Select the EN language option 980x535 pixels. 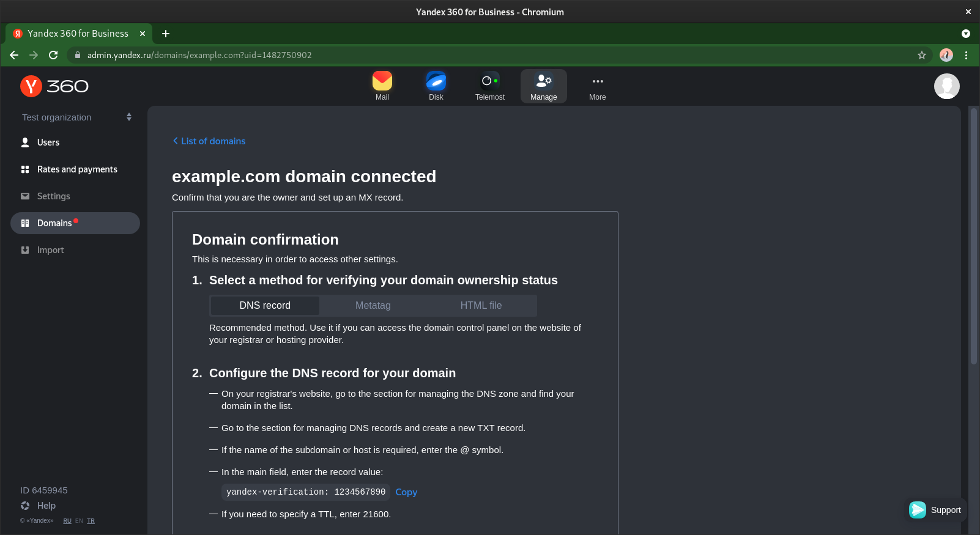tap(79, 521)
